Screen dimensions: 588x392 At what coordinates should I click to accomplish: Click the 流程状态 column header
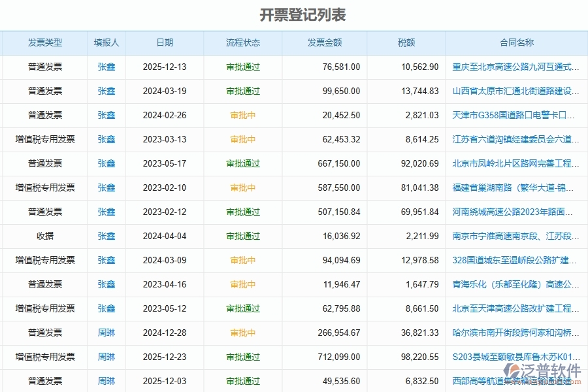(x=242, y=42)
